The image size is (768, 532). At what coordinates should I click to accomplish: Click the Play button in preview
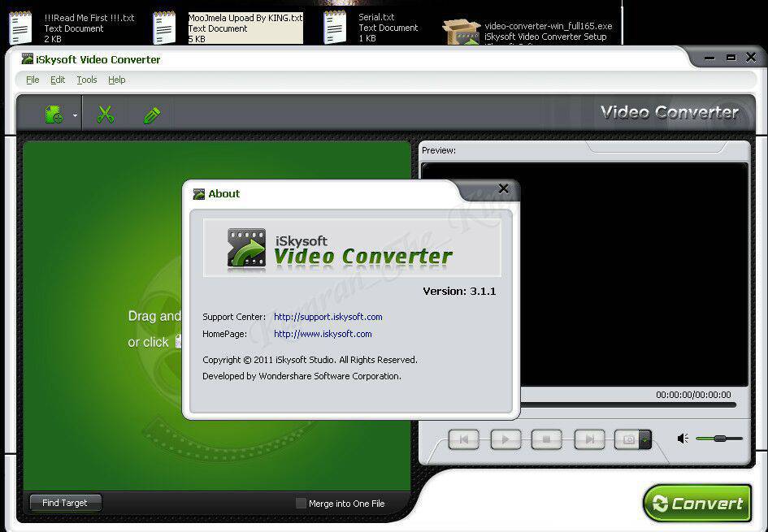click(x=505, y=439)
